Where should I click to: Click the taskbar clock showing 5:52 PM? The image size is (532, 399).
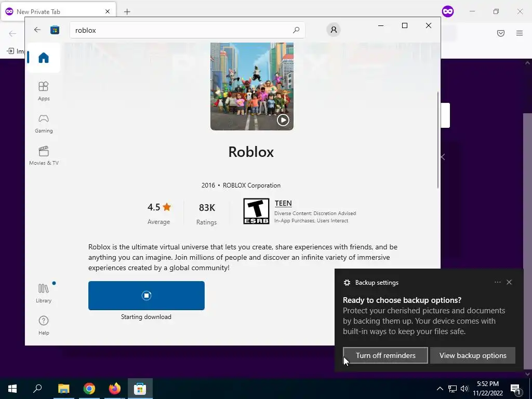click(x=487, y=389)
